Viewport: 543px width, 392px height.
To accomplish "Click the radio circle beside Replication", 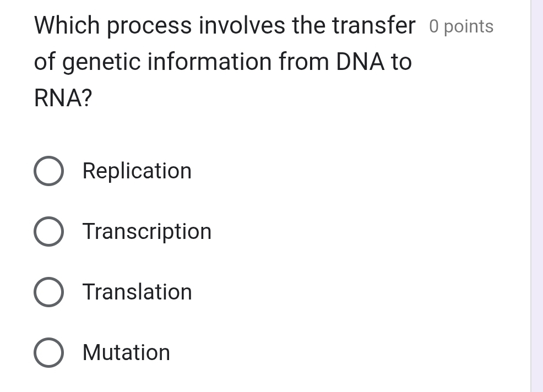I will tap(48, 171).
